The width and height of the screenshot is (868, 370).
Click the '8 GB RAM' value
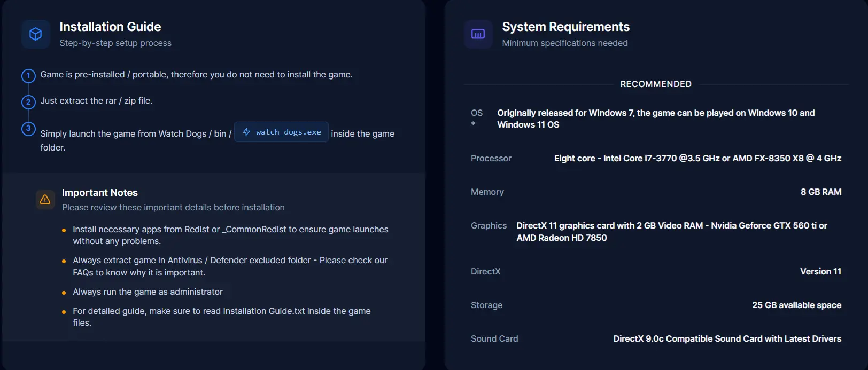[821, 192]
